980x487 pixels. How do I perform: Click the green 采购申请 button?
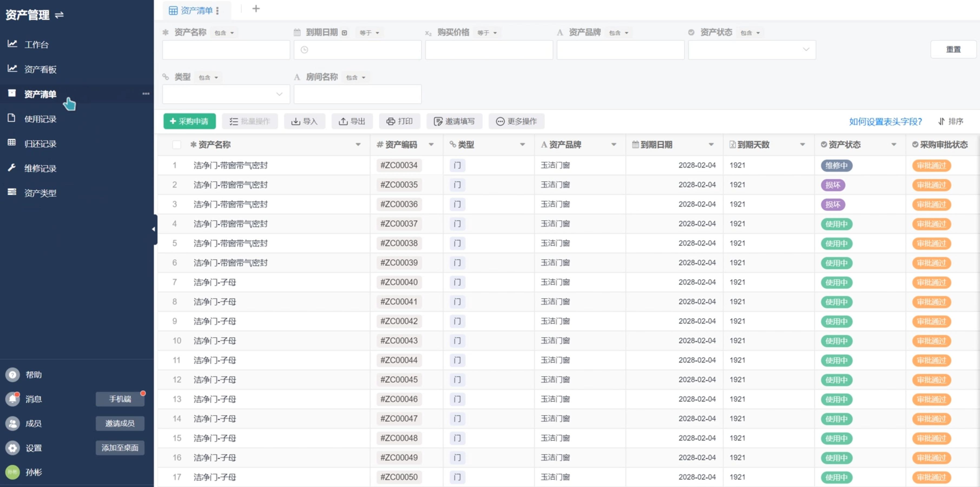189,121
